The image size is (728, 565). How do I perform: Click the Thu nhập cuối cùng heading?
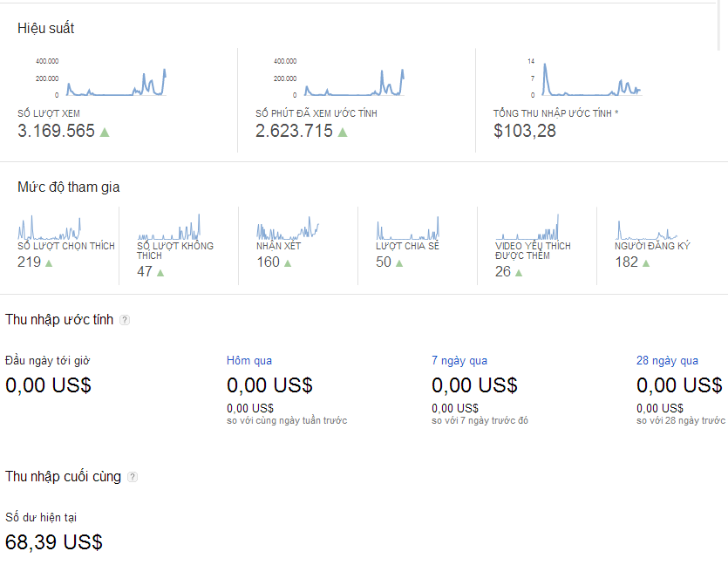click(63, 477)
